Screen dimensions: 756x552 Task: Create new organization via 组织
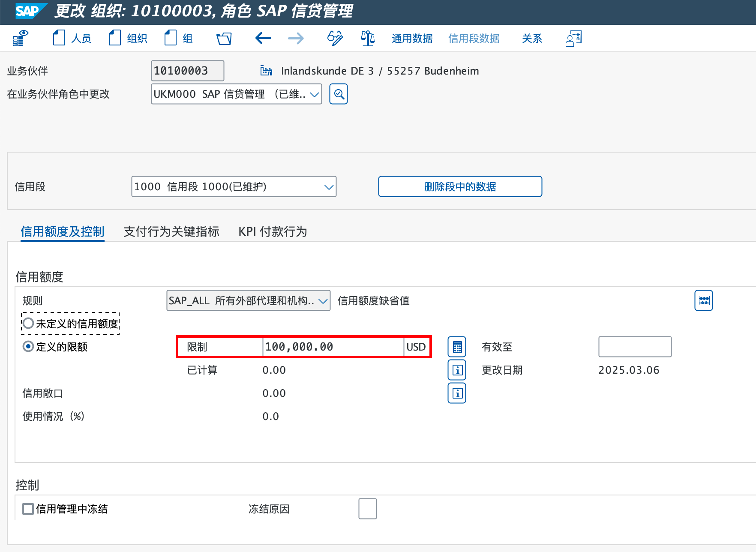128,38
